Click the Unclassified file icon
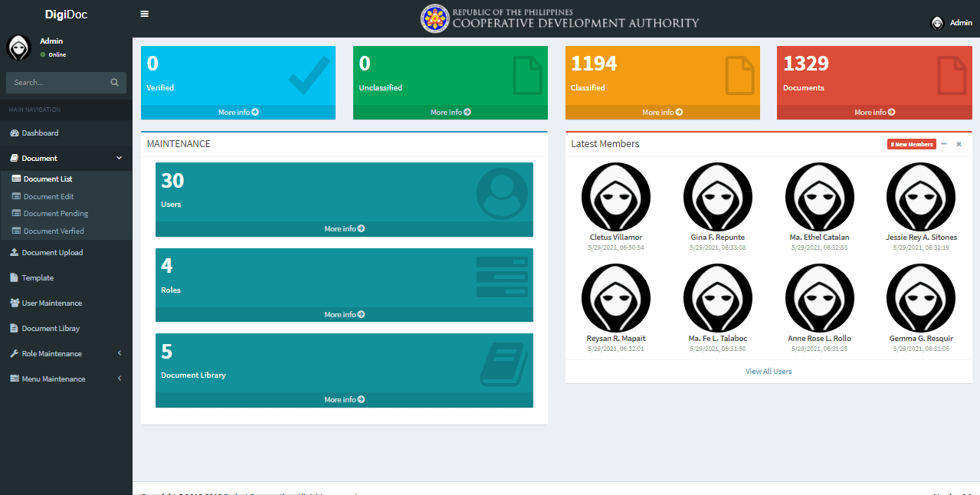Viewport: 980px width, 495px height. [528, 74]
